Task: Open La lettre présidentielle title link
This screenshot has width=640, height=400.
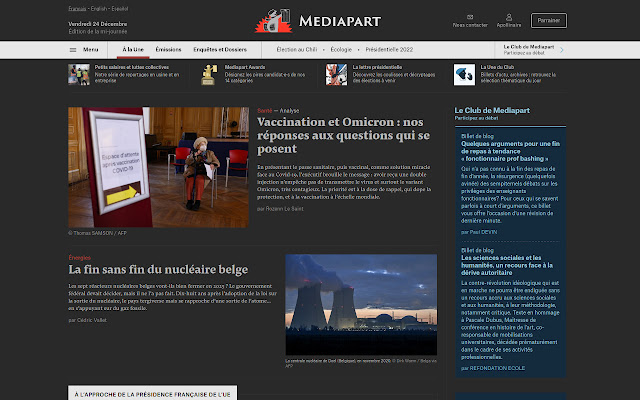Action: click(x=377, y=67)
